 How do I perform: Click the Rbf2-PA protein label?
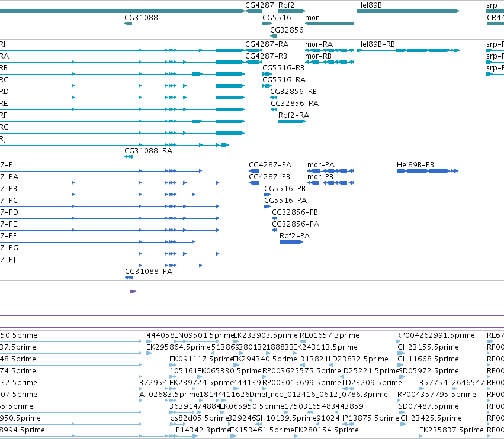coord(294,236)
